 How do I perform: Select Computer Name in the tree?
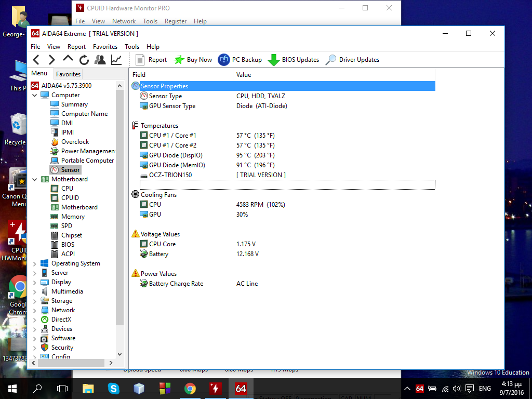click(x=84, y=114)
